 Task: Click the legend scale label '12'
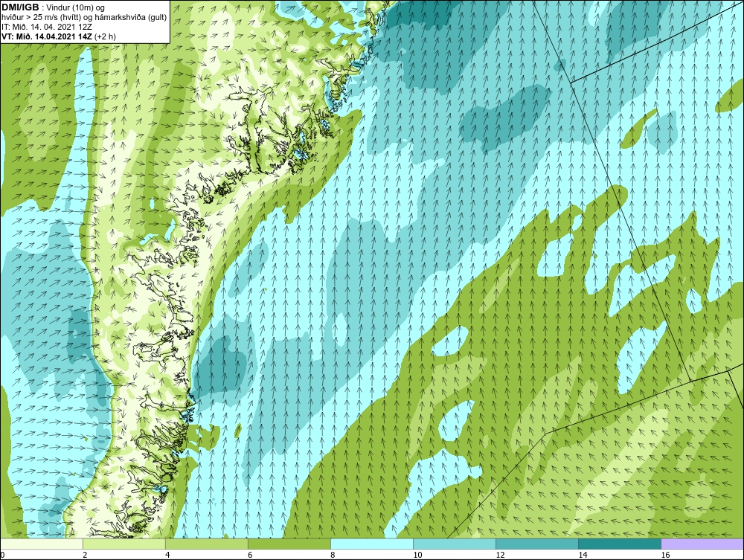point(500,555)
